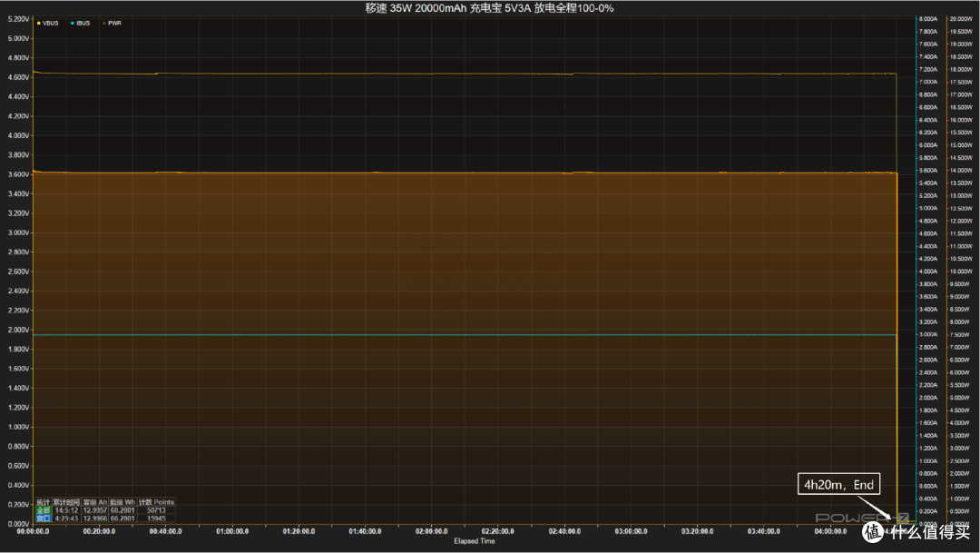Click the 3.000A current axis label
Viewport: 980px width, 553px height.
pos(928,335)
